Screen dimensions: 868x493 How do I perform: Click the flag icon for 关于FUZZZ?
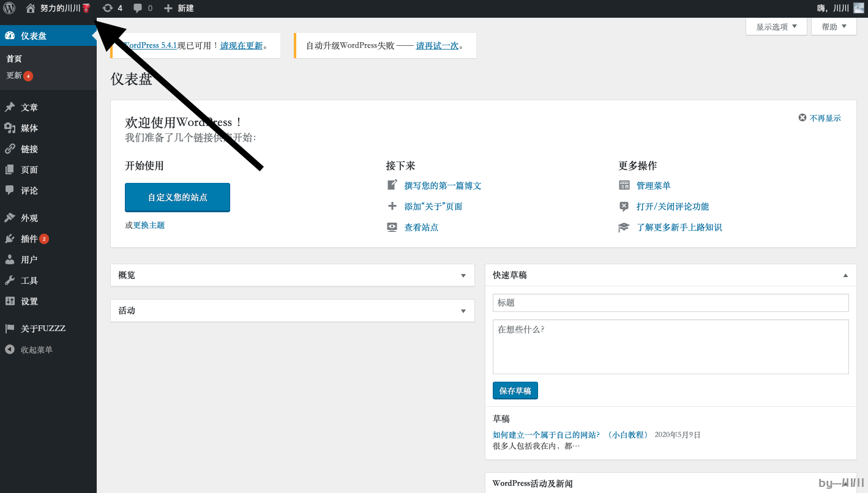pyautogui.click(x=10, y=328)
